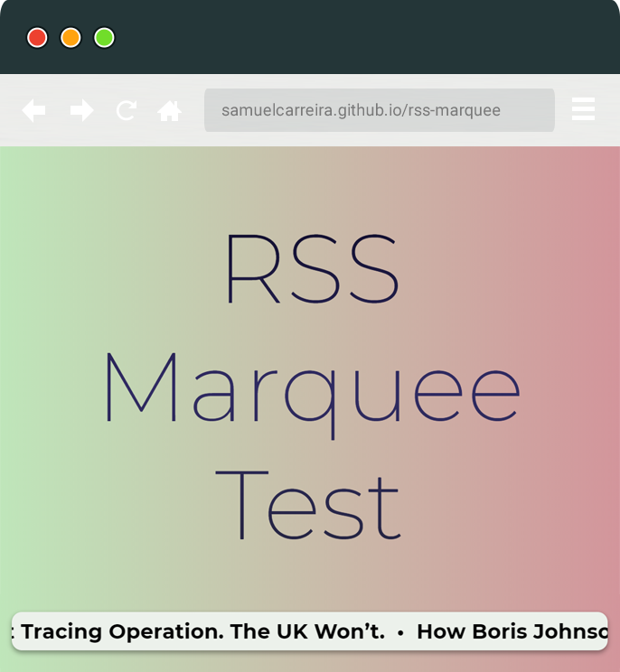Click the toolbar gap between address bar and menu
Screen dimensions: 620x672
coord(563,110)
